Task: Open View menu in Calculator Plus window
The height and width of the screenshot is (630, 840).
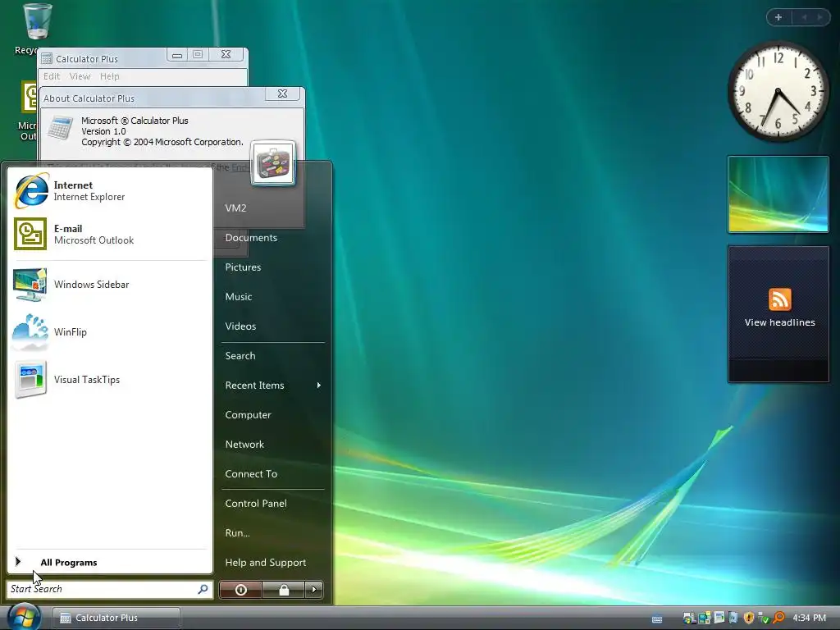Action: pos(80,76)
